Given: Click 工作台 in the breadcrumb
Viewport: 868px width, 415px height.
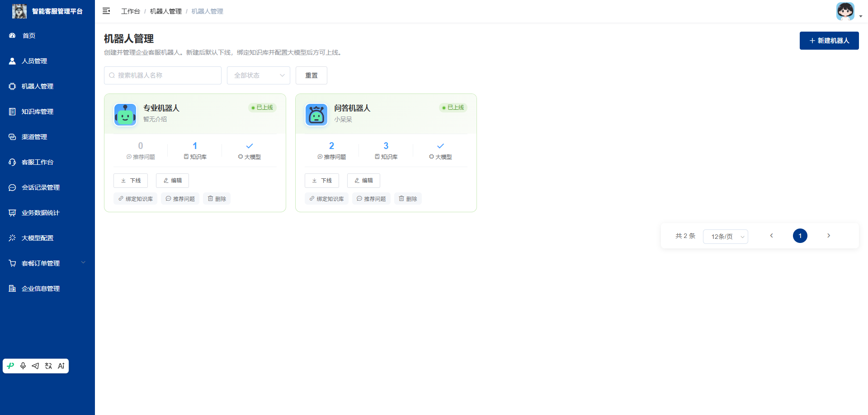Looking at the screenshot, I should (x=131, y=11).
